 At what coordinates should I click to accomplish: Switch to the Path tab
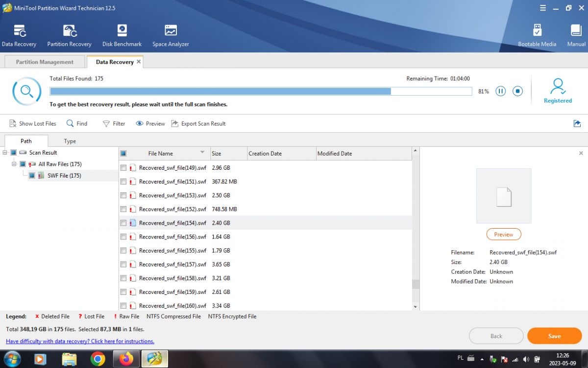coord(26,141)
